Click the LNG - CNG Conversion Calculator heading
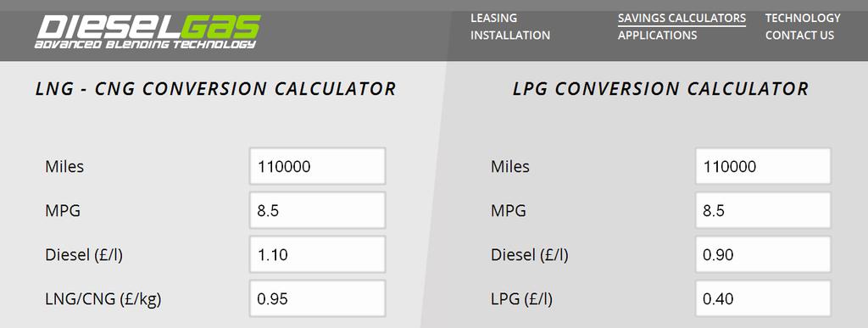The image size is (868, 328). [x=216, y=88]
